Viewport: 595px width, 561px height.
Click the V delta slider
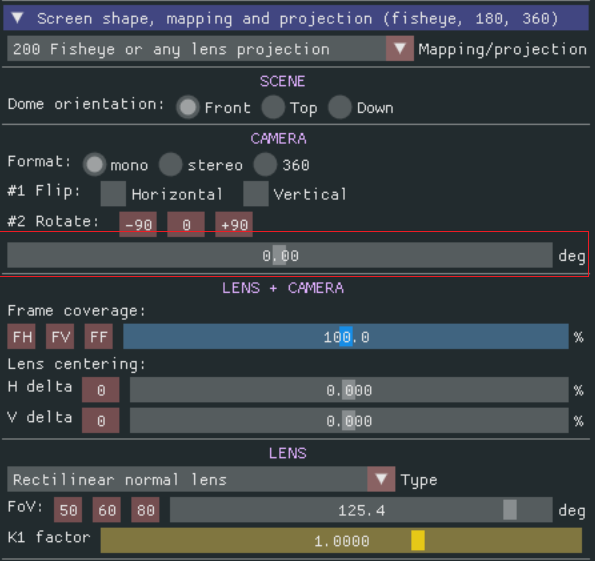point(349,421)
